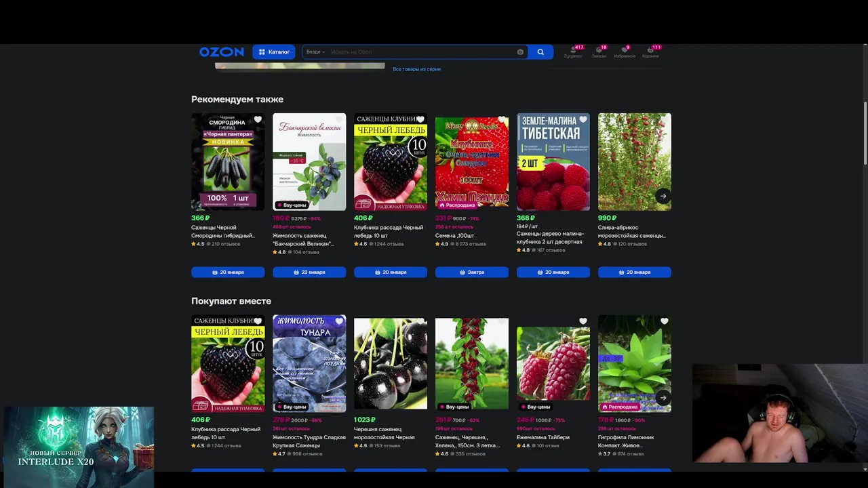Image resolution: width=868 pixels, height=488 pixels.
Task: Click the blue magnifier search button
Action: click(x=540, y=52)
